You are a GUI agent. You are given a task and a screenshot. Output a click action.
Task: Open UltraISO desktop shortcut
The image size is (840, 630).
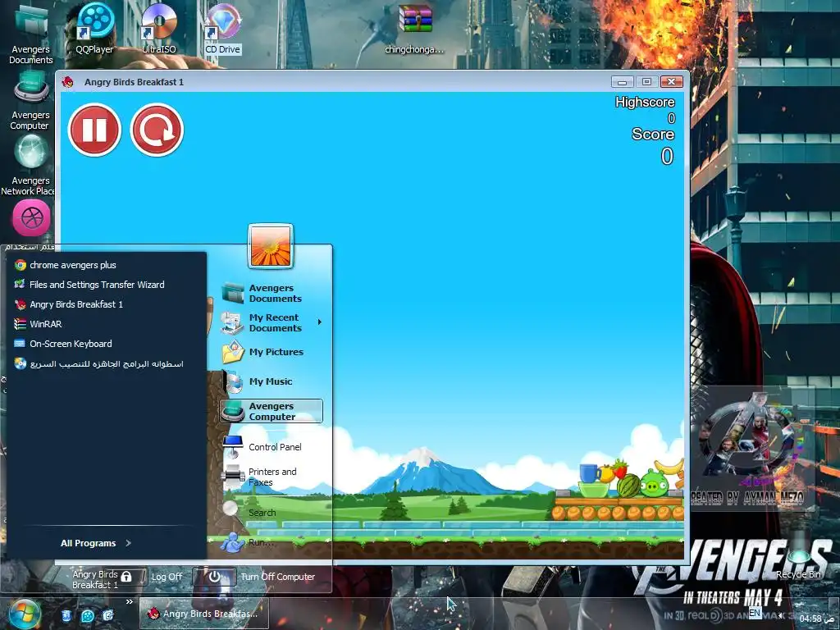159,29
